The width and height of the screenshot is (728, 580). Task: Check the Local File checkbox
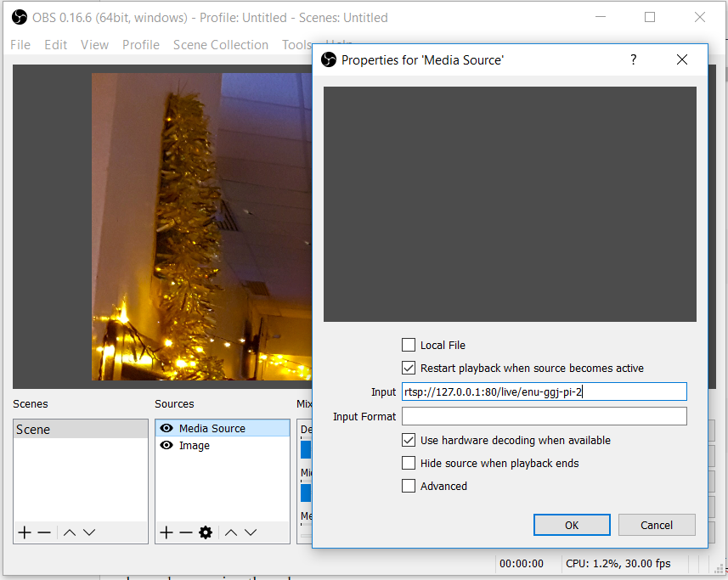tap(409, 345)
